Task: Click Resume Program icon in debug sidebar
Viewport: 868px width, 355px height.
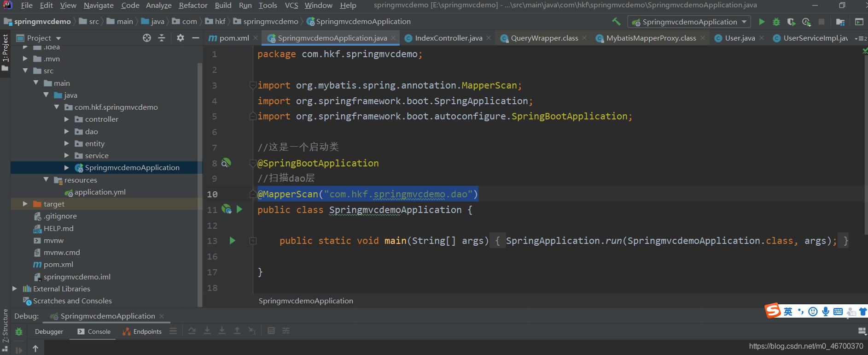Action: pos(19,349)
